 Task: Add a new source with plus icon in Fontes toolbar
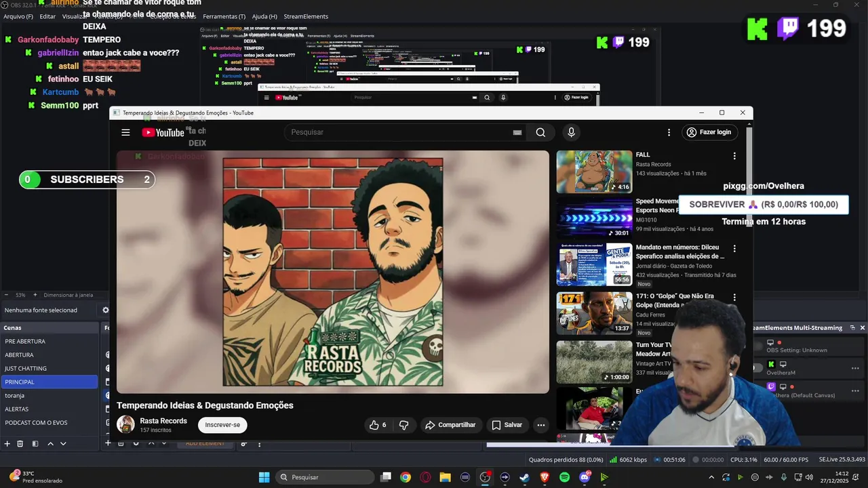pos(108,443)
